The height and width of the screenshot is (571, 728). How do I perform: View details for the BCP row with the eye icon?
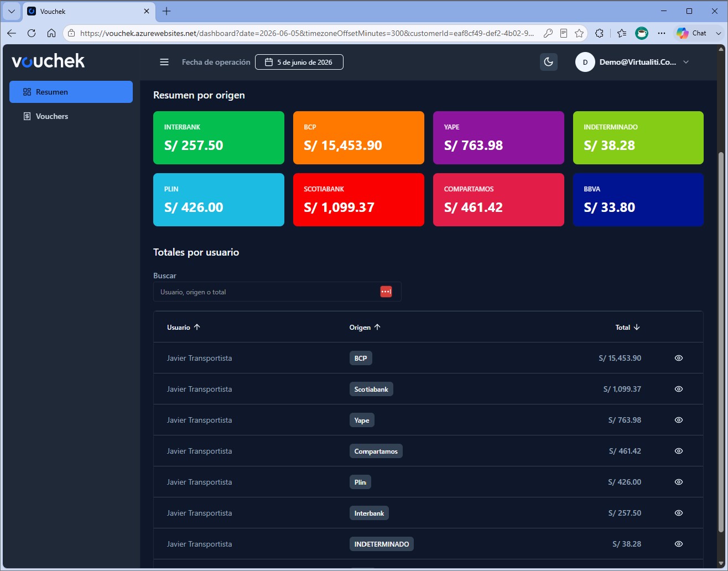click(679, 358)
